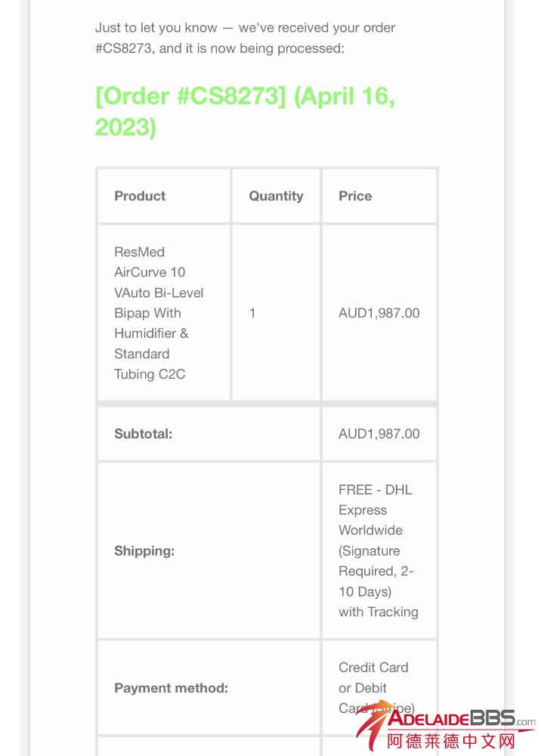
Task: Click the Credit Card or Debit text
Action: pos(373,677)
